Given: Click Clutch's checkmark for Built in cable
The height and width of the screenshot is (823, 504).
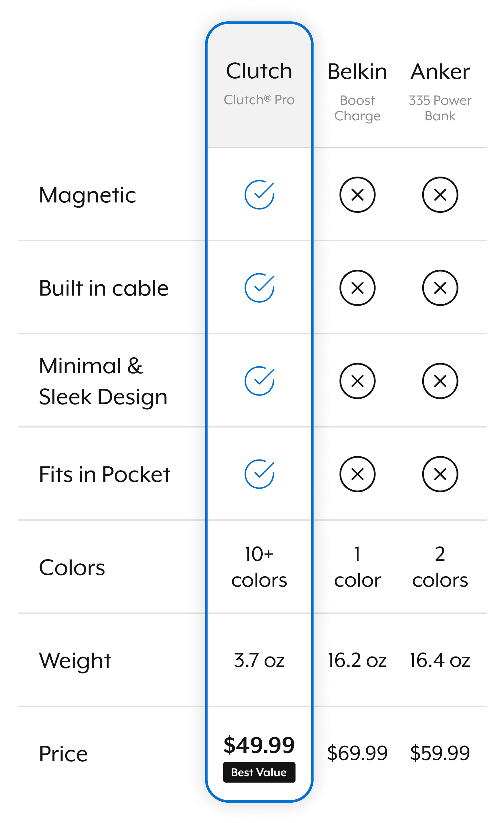Looking at the screenshot, I should click(x=259, y=288).
